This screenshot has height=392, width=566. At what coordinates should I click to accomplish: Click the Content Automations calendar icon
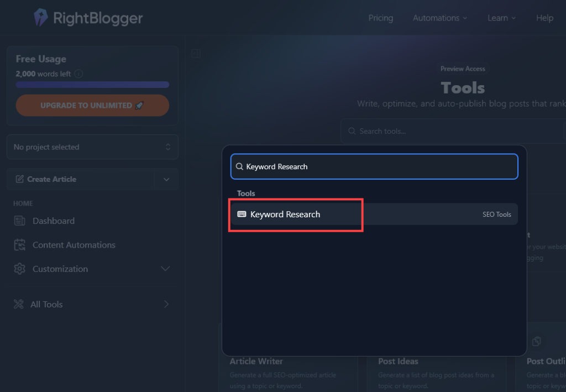pos(18,244)
